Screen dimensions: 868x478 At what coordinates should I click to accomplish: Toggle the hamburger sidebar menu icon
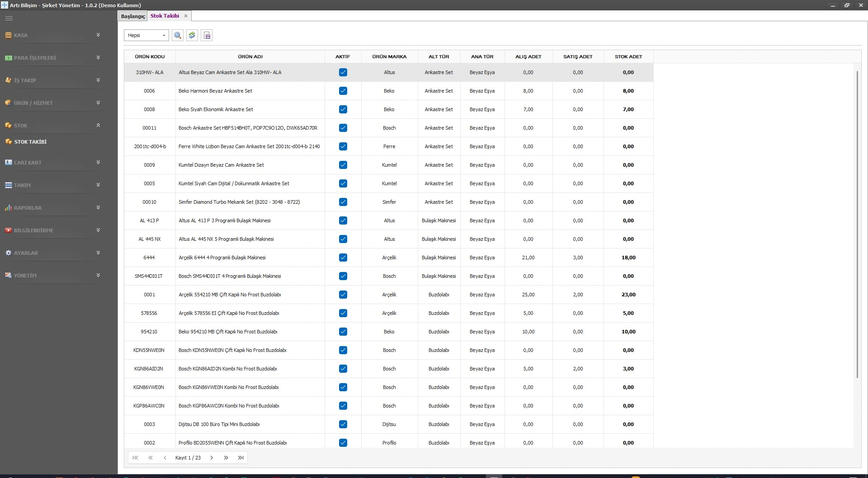(9, 19)
